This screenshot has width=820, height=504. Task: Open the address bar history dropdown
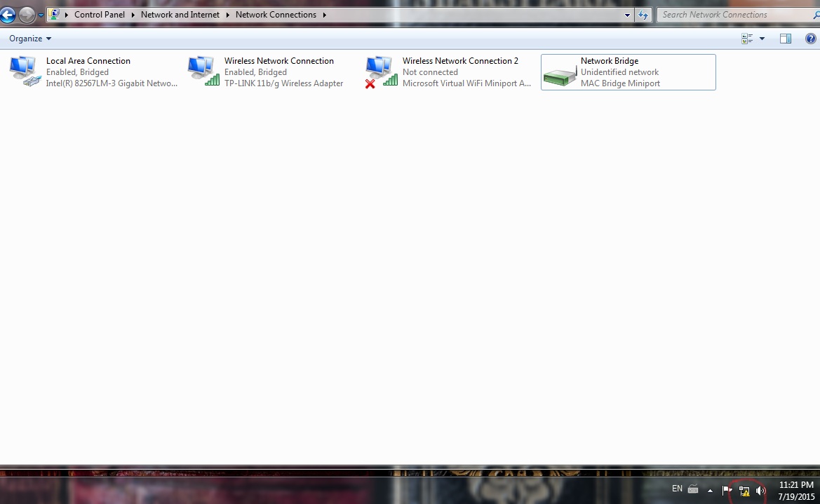coord(627,15)
